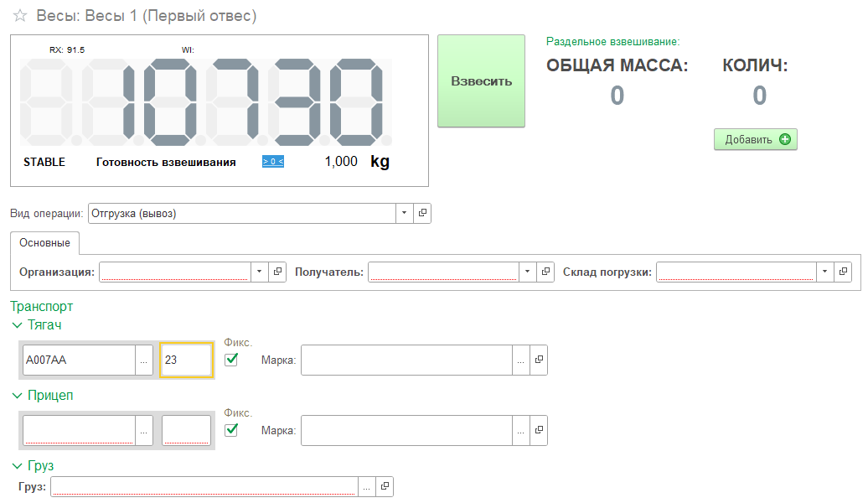The image size is (868, 503).
Task: Open selection for Тягач plate number
Action: 144,360
